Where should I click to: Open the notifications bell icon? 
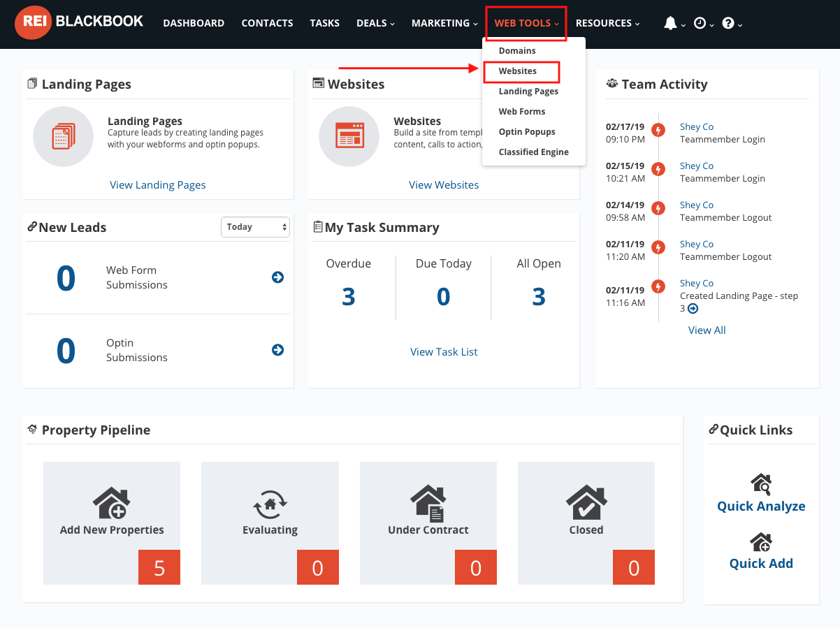pos(670,23)
